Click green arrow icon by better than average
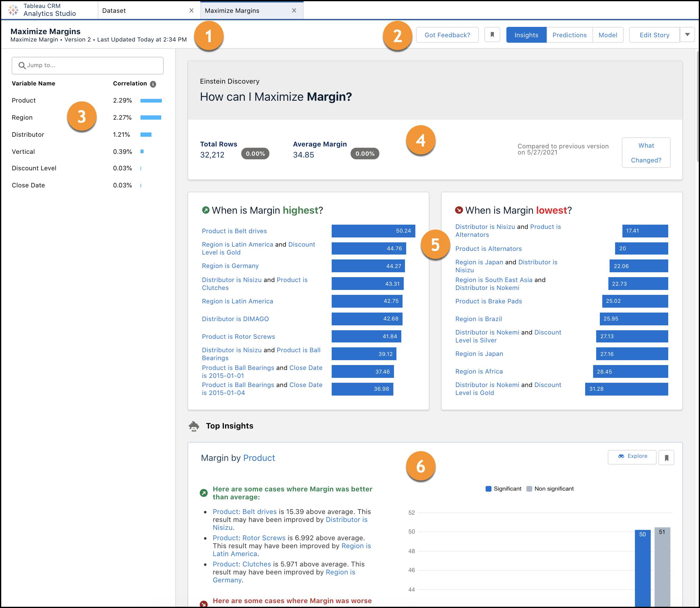This screenshot has width=700, height=608. (x=203, y=493)
